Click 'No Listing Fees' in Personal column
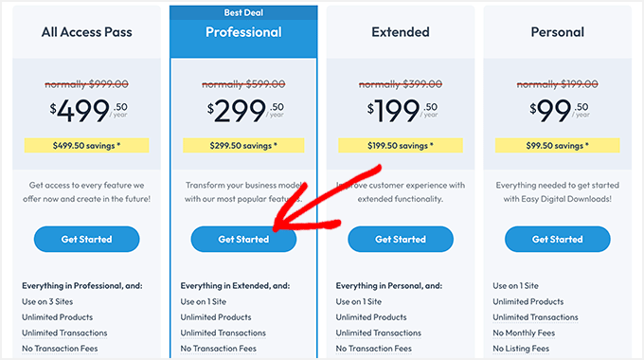The width and height of the screenshot is (644, 360). point(521,349)
